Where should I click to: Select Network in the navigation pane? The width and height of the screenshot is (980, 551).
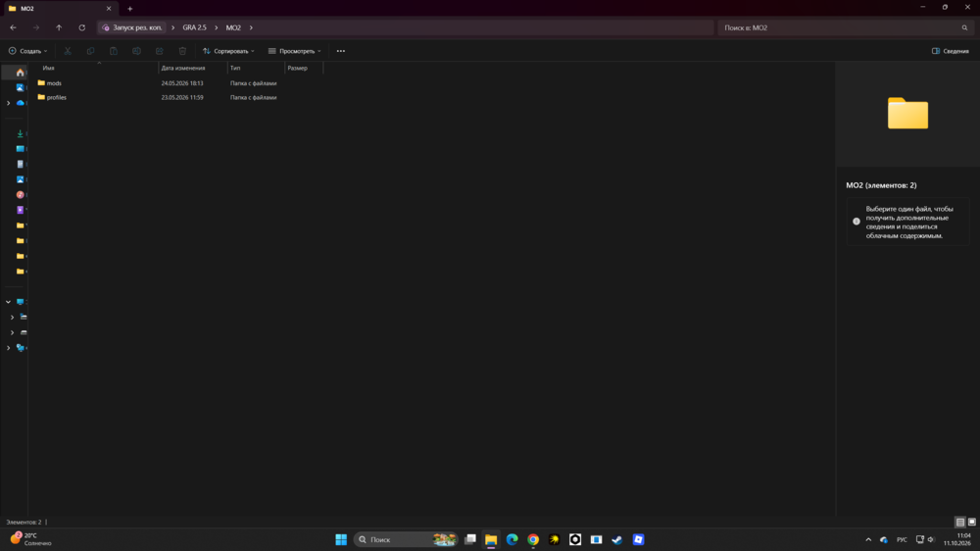click(20, 348)
